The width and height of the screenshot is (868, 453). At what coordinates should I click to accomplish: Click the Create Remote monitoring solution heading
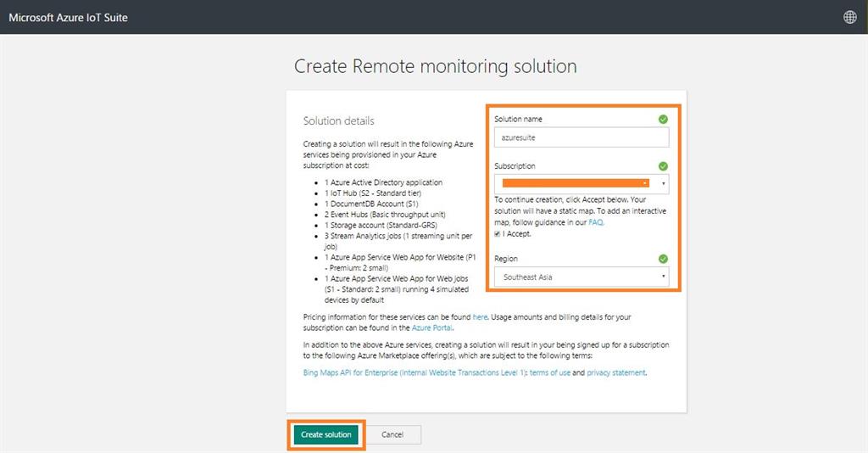click(x=435, y=66)
